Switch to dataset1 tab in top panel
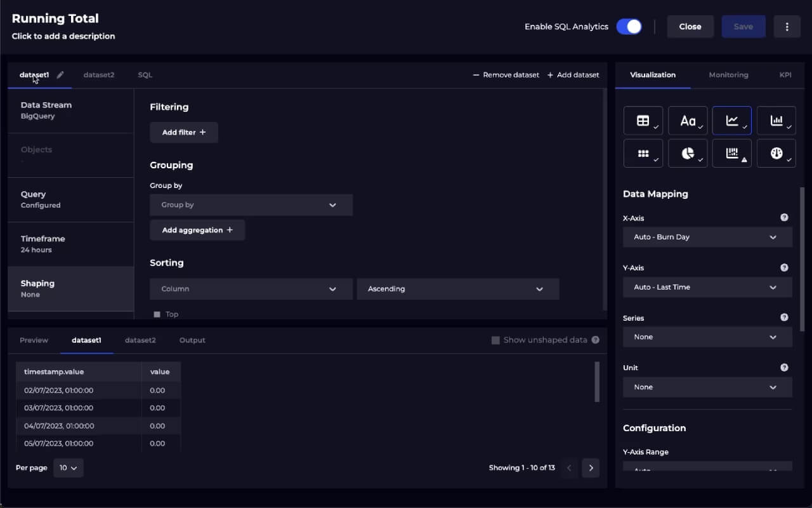812x508 pixels. (34, 75)
